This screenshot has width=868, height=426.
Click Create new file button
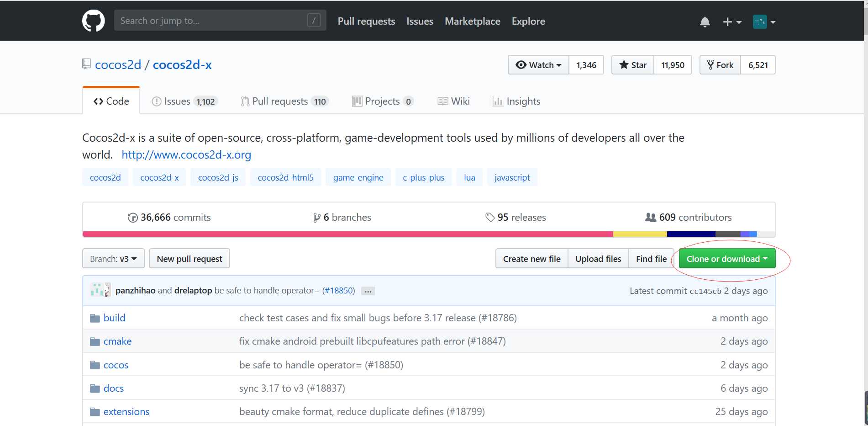coord(531,259)
